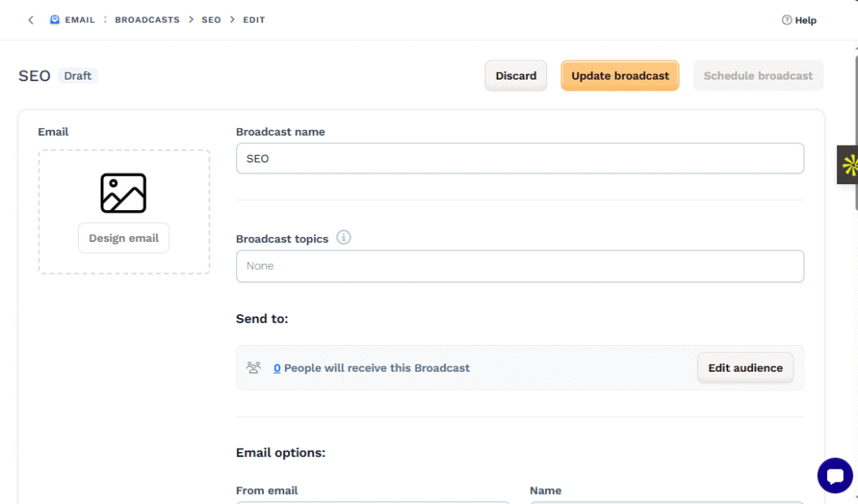858x504 pixels.
Task: Click the 'Email options:' heading
Action: pos(281,453)
